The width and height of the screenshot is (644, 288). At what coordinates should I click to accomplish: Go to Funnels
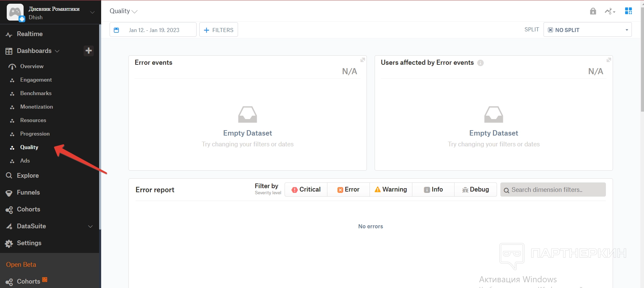pos(28,193)
